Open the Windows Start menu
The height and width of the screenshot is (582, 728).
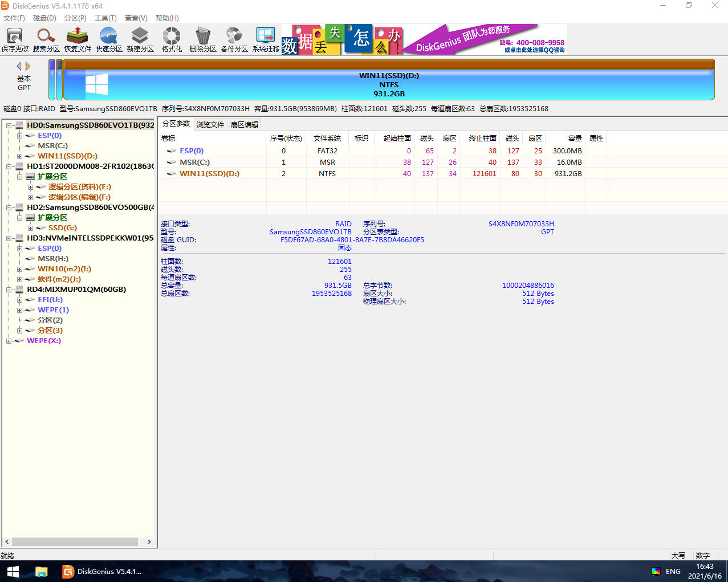tap(13, 571)
